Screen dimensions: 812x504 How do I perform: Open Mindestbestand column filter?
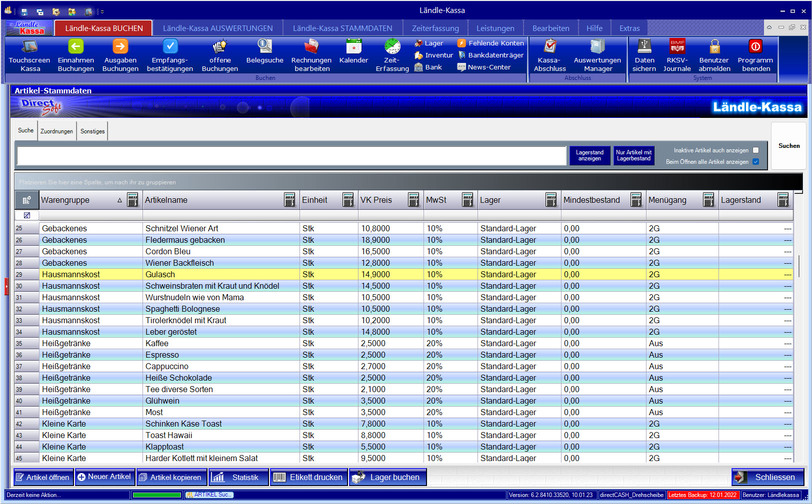coord(636,200)
